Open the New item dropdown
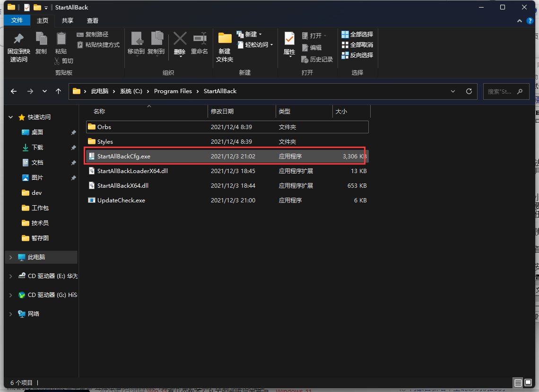 [251, 35]
